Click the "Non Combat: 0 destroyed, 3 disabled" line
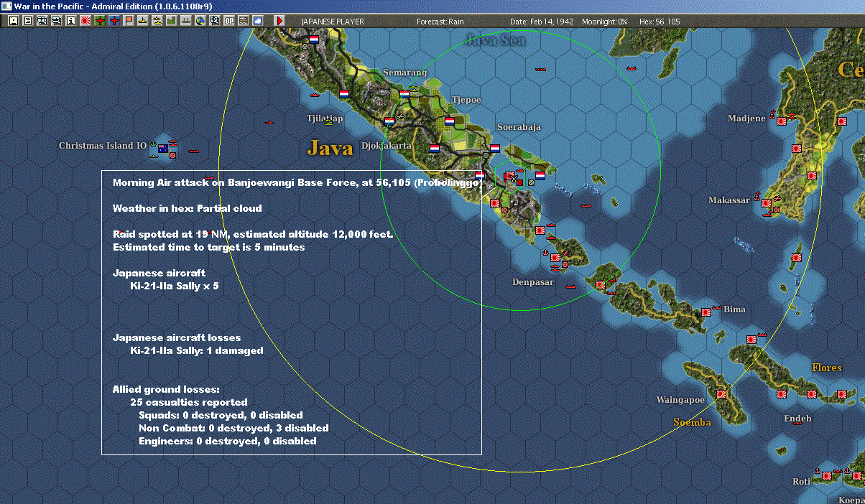This screenshot has height=504, width=865. coord(233,428)
